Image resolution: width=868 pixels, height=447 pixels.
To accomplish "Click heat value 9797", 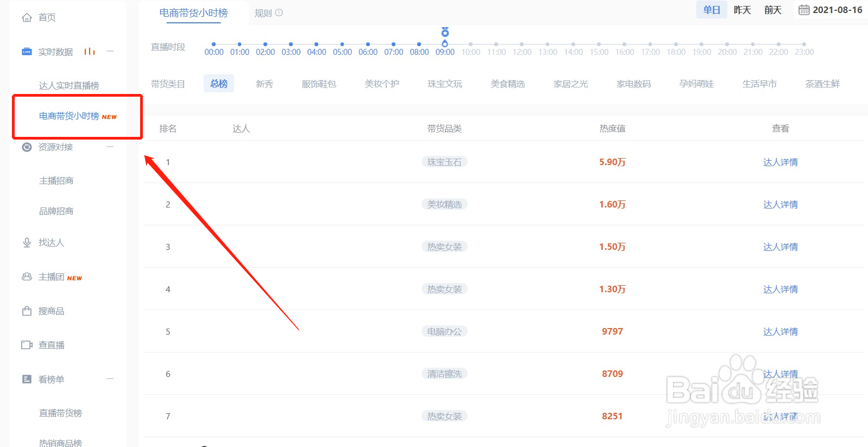I will (x=612, y=331).
